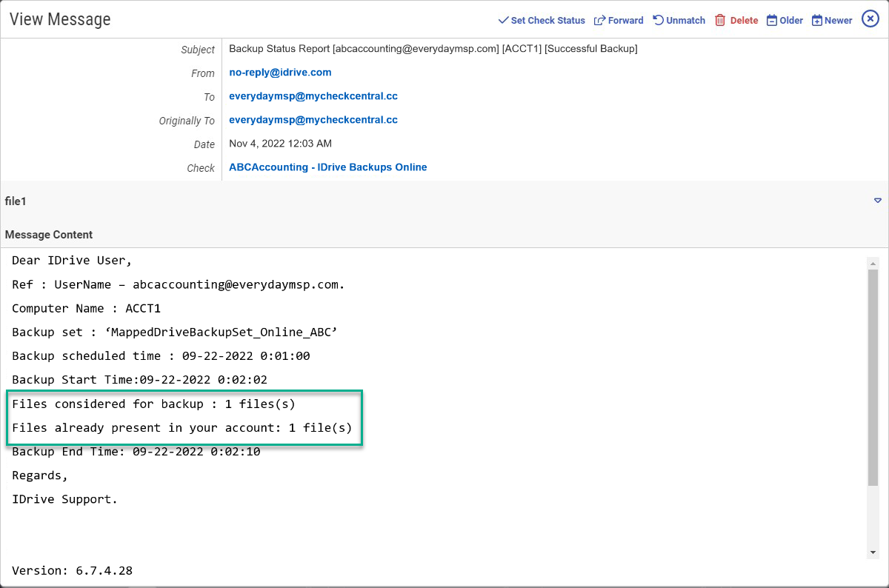Navigate to the Newer message
The height and width of the screenshot is (588, 889).
click(837, 20)
